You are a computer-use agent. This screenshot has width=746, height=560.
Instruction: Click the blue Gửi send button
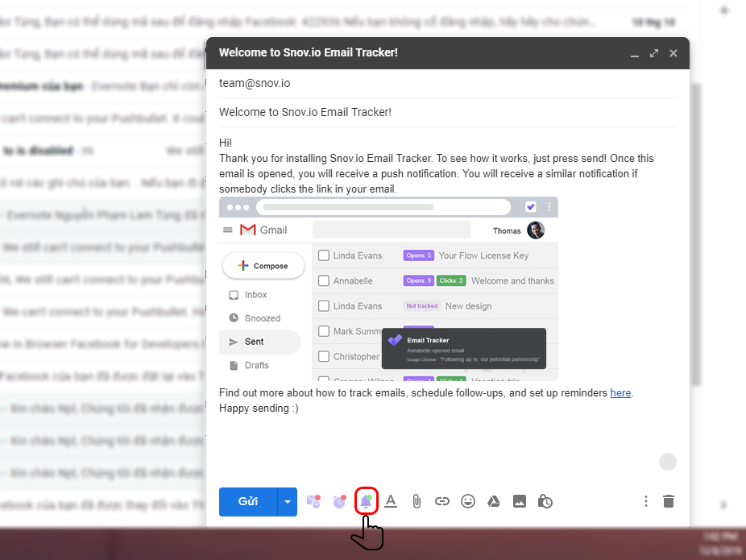[x=248, y=501]
